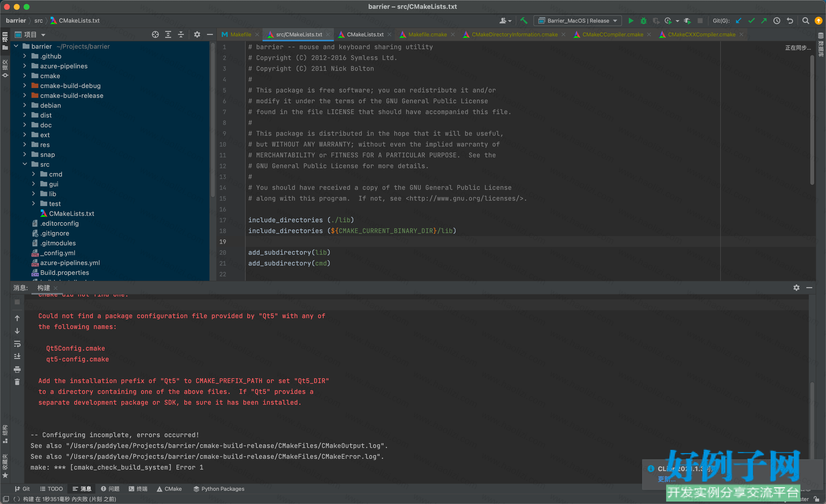
Task: Open project panel settings gear
Action: (x=197, y=34)
